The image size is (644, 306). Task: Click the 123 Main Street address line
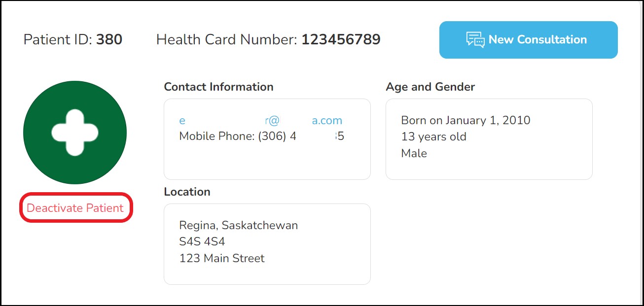221,258
